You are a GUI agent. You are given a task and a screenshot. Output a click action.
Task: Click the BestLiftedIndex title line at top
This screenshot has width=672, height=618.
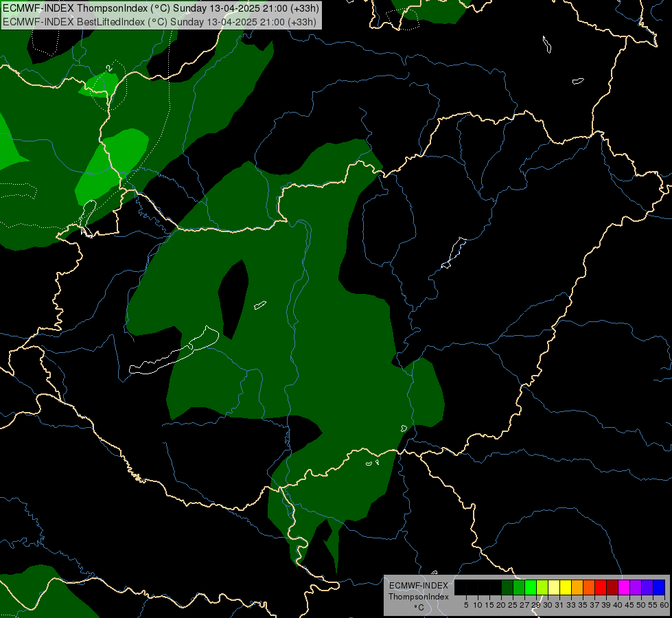click(x=159, y=21)
